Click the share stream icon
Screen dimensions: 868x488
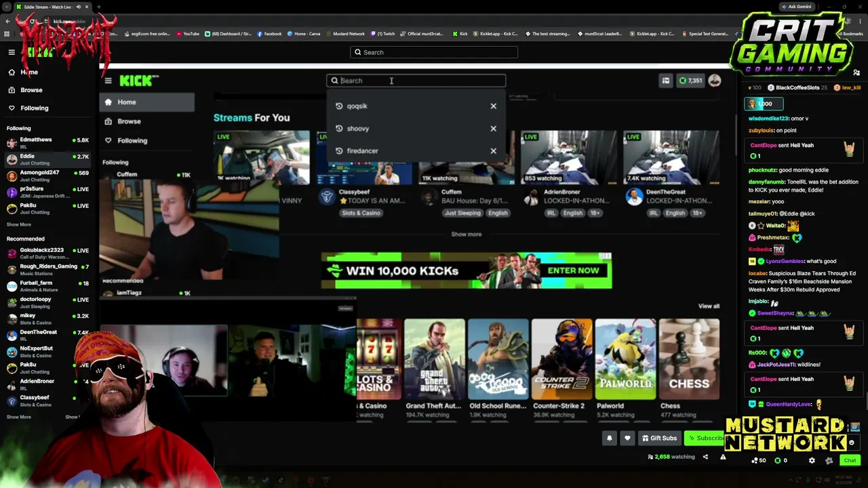pos(705,457)
